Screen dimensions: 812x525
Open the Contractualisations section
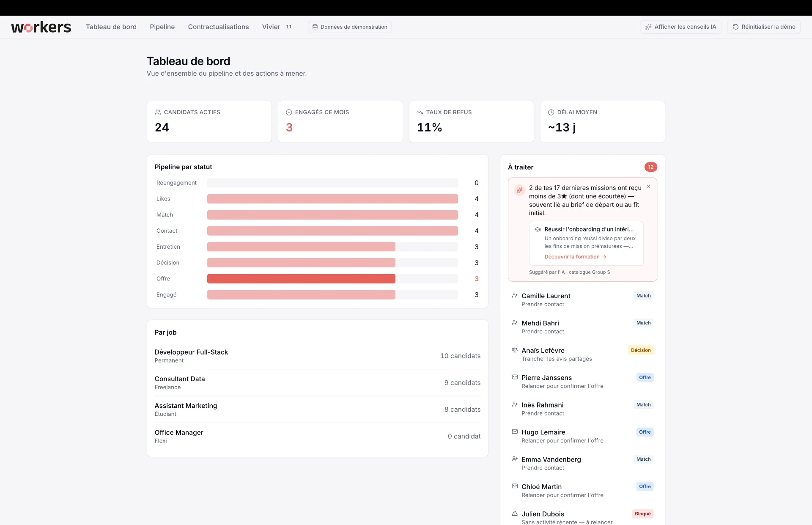coord(218,27)
